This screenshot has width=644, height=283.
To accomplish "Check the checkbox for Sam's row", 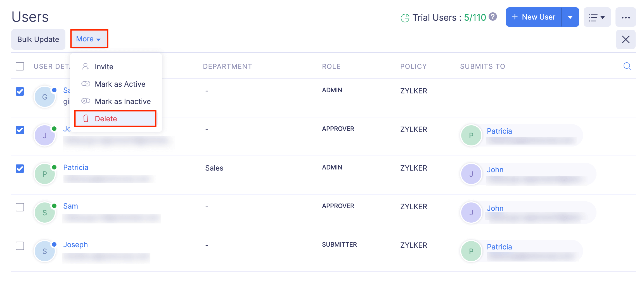I will pyautogui.click(x=20, y=207).
